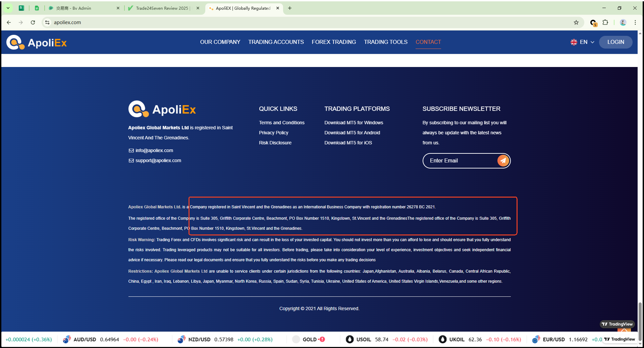Download MT5 for iOS
Image resolution: width=644 pixels, height=348 pixels.
pyautogui.click(x=348, y=143)
